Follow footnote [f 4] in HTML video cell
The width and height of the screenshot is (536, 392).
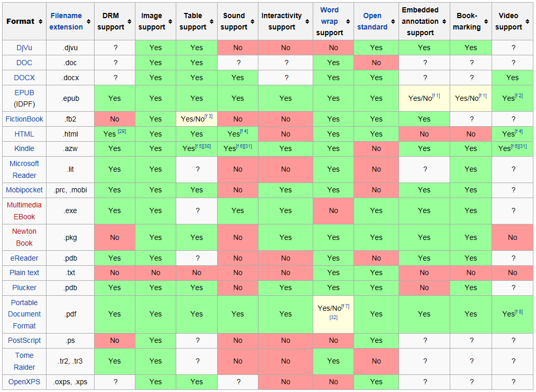pyautogui.click(x=519, y=131)
